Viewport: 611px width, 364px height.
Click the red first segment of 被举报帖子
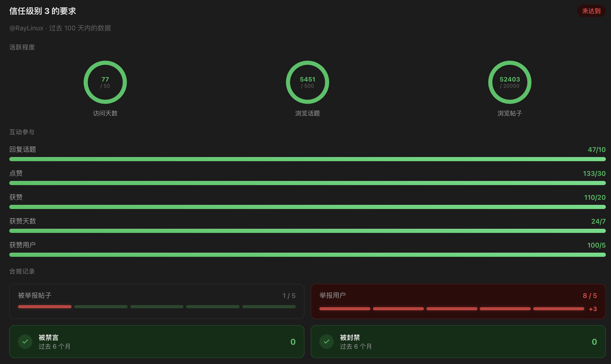[45, 307]
